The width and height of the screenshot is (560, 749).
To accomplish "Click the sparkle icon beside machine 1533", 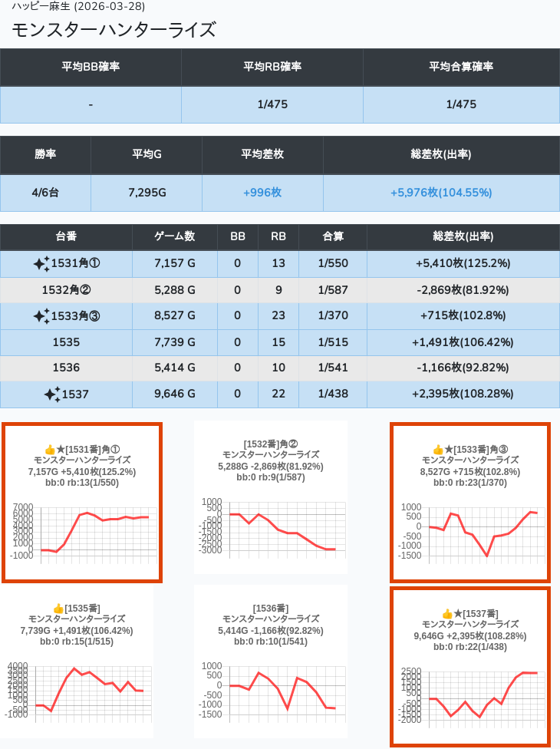I will (41, 316).
